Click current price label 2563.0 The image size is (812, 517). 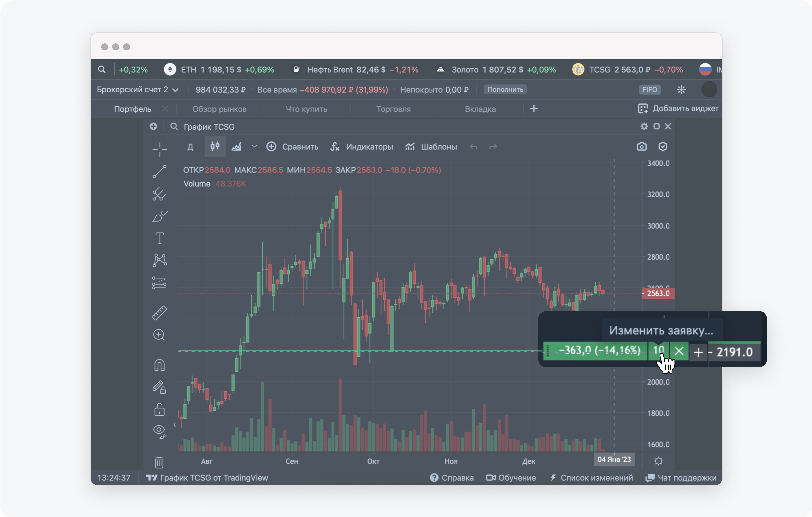tap(658, 293)
